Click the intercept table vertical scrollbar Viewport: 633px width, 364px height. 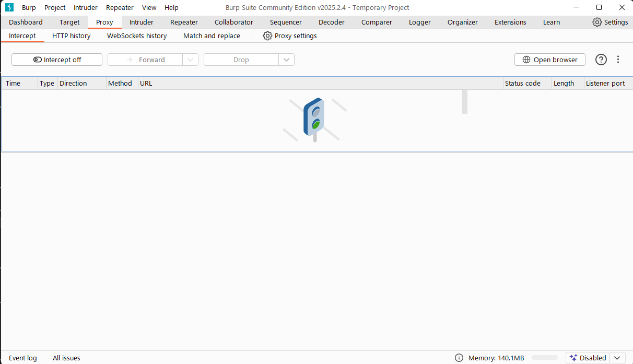(465, 102)
